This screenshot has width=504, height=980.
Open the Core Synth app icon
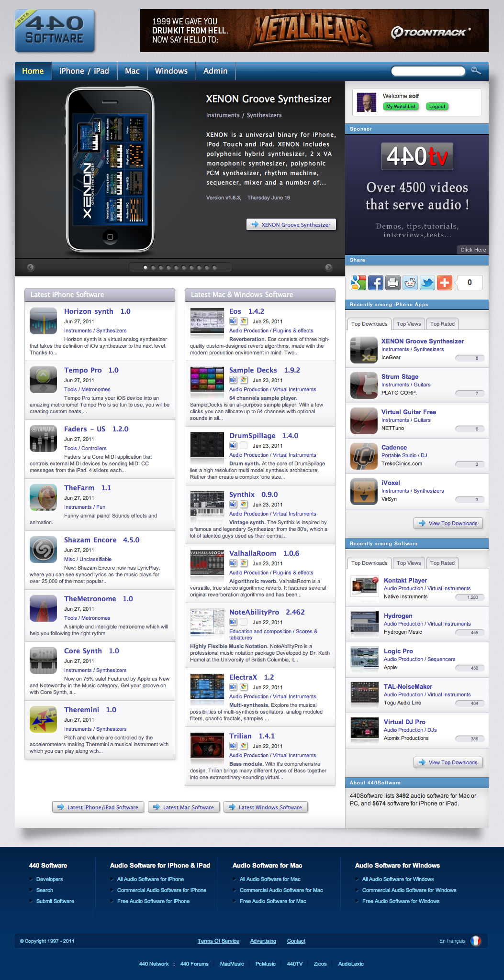44,661
